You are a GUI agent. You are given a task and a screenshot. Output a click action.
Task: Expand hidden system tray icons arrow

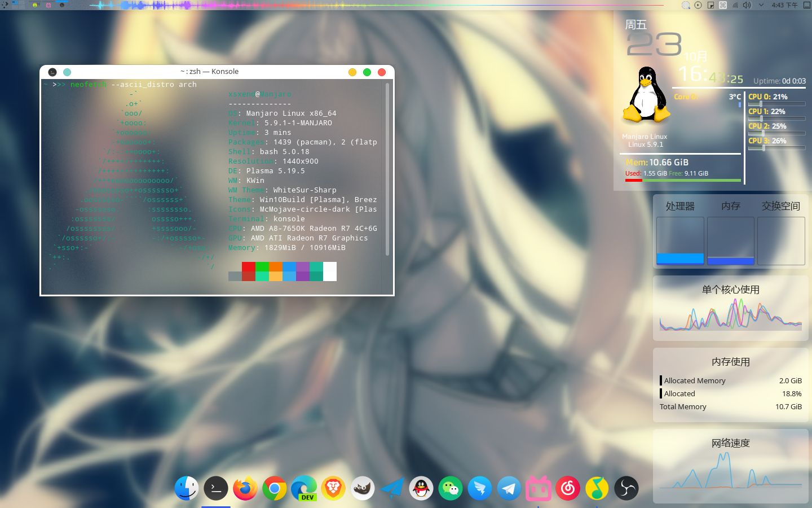[761, 5]
